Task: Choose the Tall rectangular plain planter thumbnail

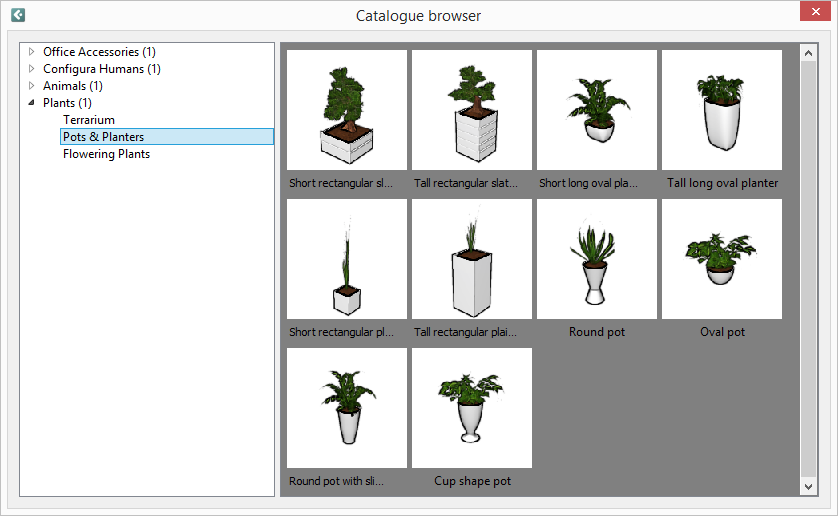Action: pyautogui.click(x=472, y=259)
